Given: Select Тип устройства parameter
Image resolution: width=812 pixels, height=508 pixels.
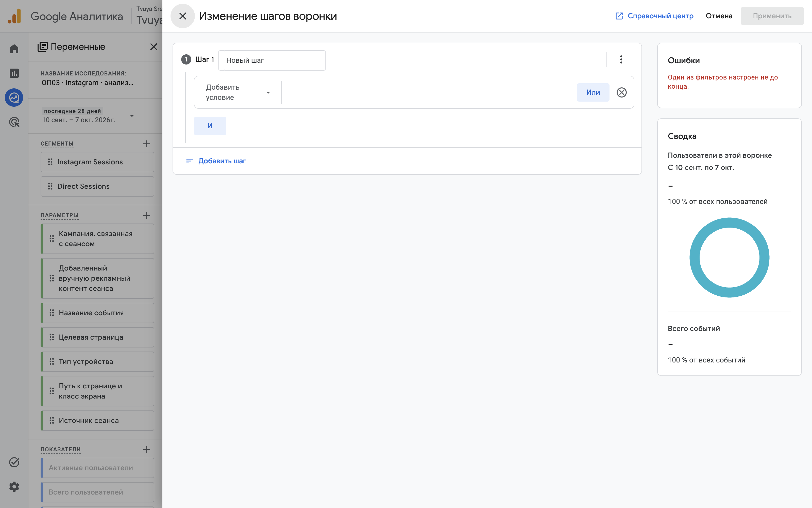Looking at the screenshot, I should coord(97,362).
